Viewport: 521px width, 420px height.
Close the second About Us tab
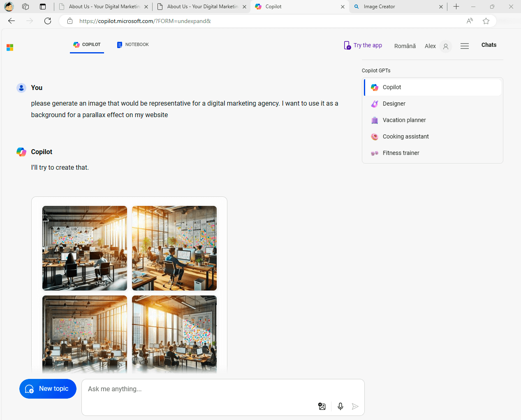[x=244, y=7]
